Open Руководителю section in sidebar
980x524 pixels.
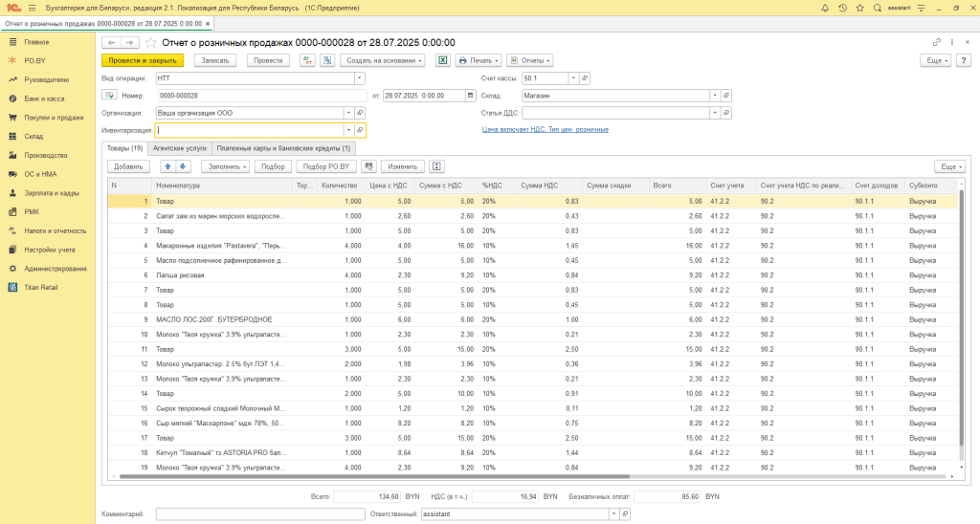point(46,80)
